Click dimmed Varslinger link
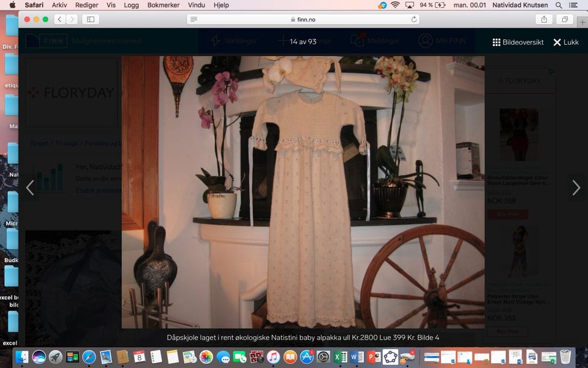The width and height of the screenshot is (588, 368). click(x=233, y=41)
